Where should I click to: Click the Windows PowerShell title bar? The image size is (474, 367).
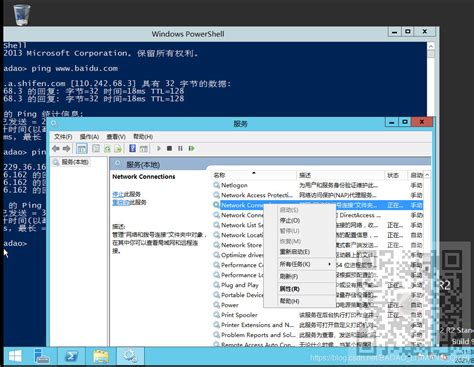188,34
